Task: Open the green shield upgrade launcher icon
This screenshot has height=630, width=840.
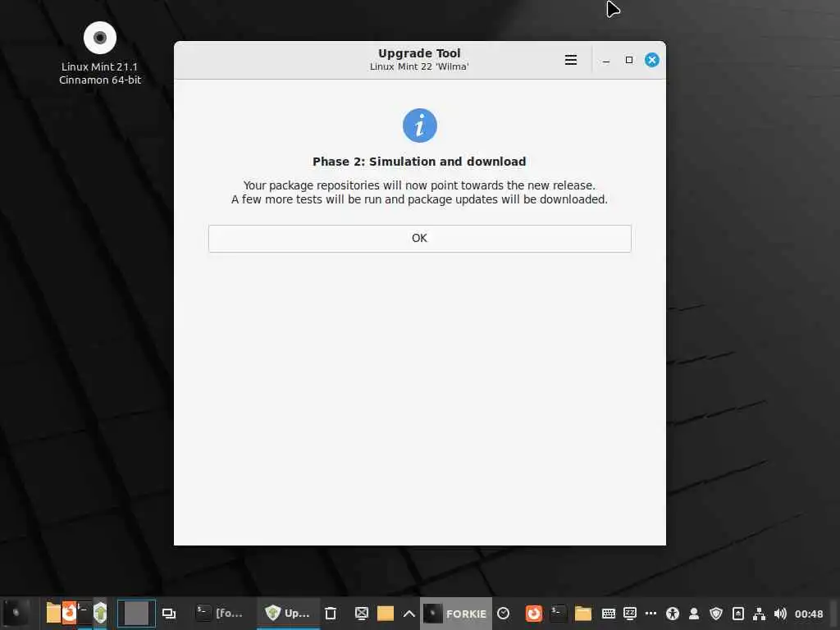Action: 100,613
